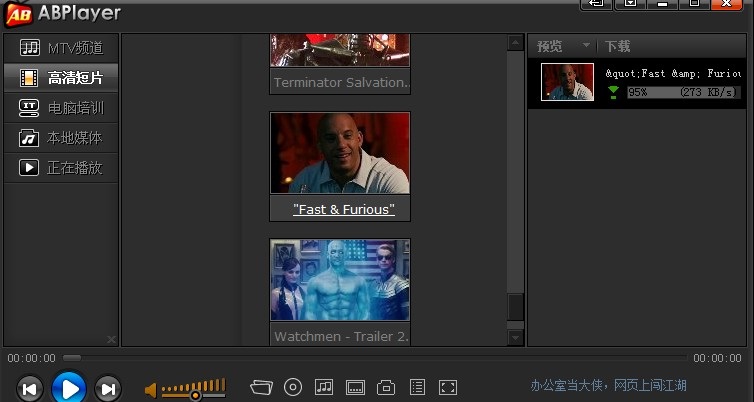Image resolution: width=754 pixels, height=402 pixels.
Task: Click the Fast & Furious video thumbnail
Action: [x=340, y=153]
